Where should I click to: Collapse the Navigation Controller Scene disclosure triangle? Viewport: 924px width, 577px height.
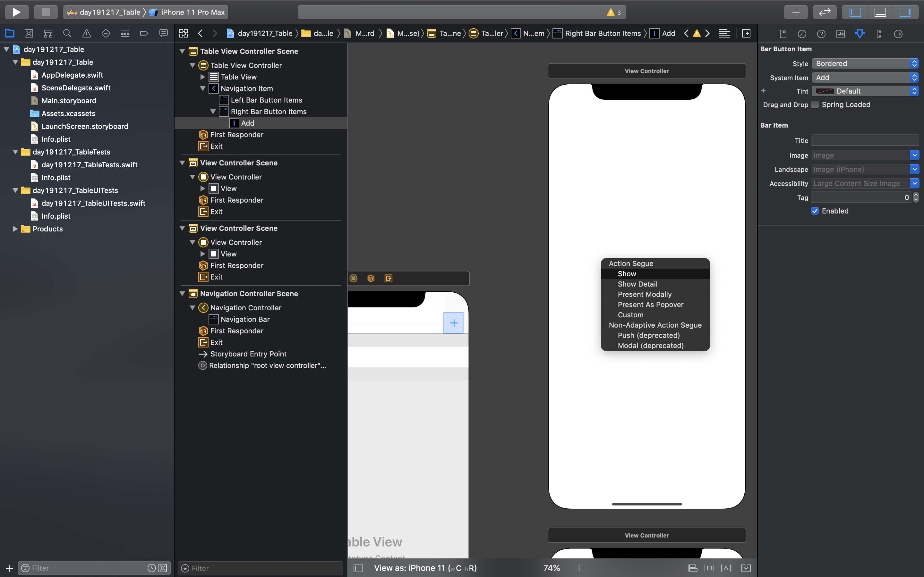point(183,293)
